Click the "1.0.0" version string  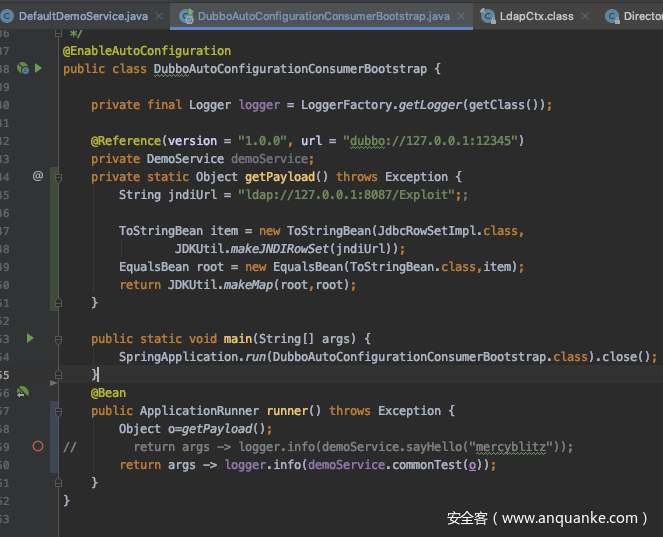[263, 141]
